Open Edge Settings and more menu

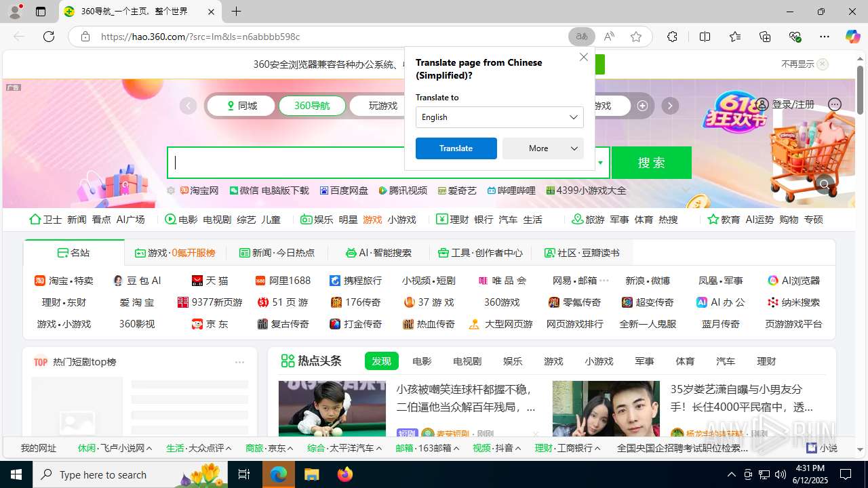[x=825, y=37]
